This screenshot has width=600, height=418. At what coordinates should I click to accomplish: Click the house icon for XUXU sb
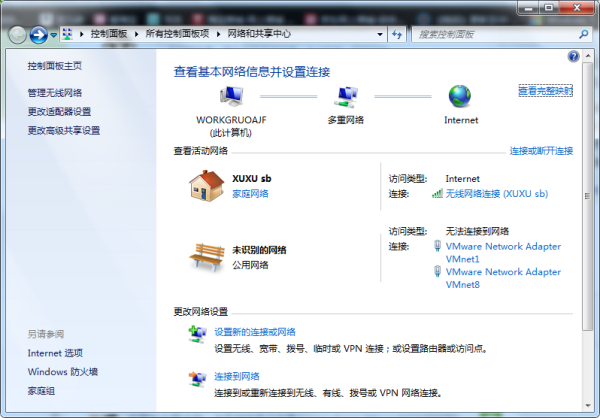click(206, 186)
